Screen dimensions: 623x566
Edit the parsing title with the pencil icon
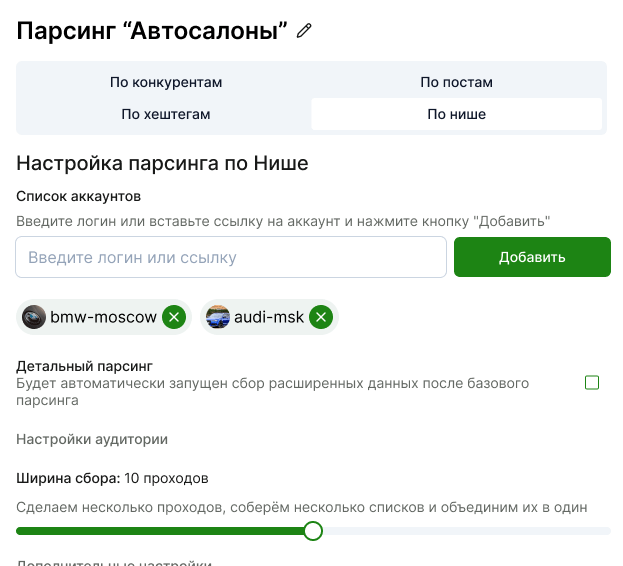[x=304, y=31]
